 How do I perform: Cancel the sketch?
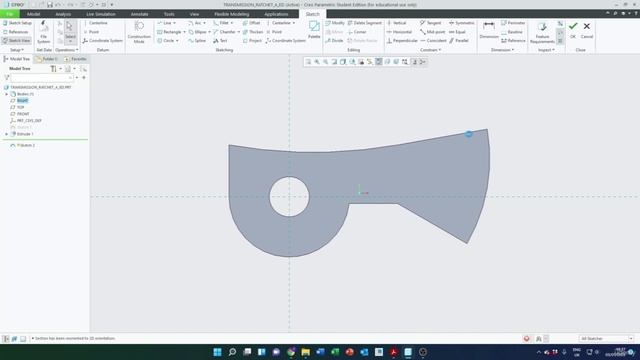(x=587, y=30)
